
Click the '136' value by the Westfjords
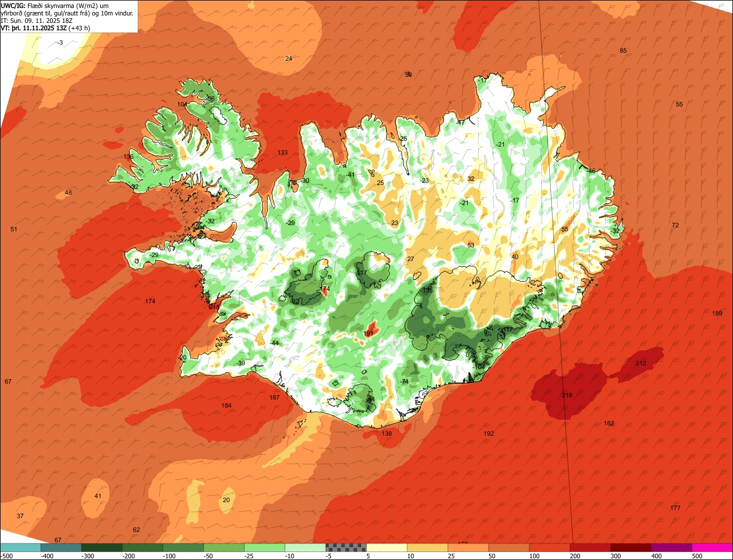coord(128,156)
